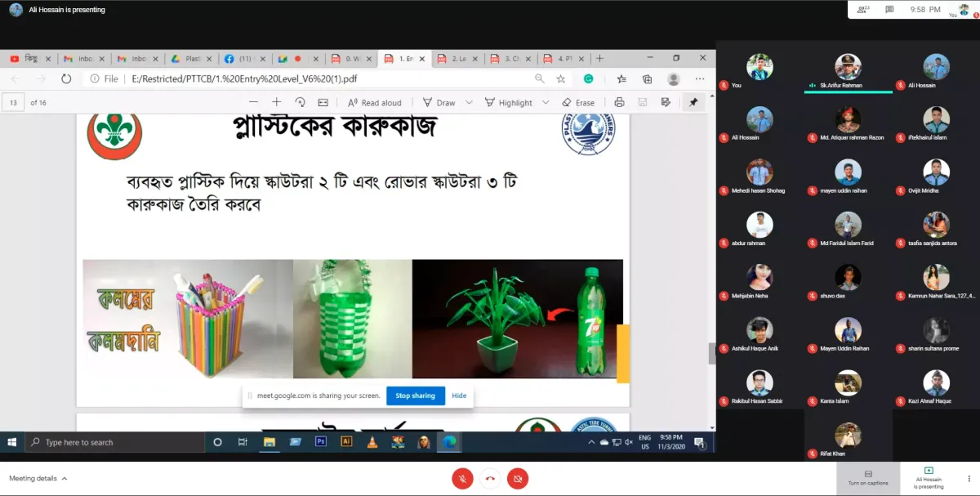
Task: Select the Highlight tool
Action: pyautogui.click(x=508, y=103)
